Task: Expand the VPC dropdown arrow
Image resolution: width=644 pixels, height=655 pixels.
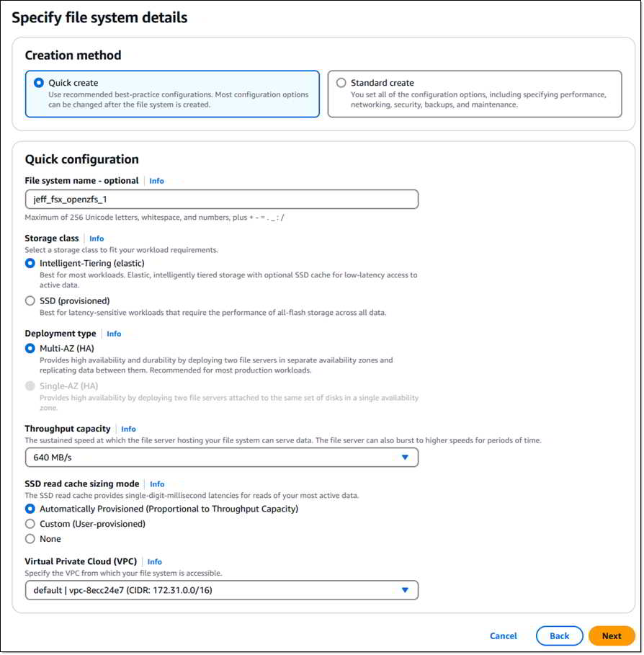Action: coord(405,590)
